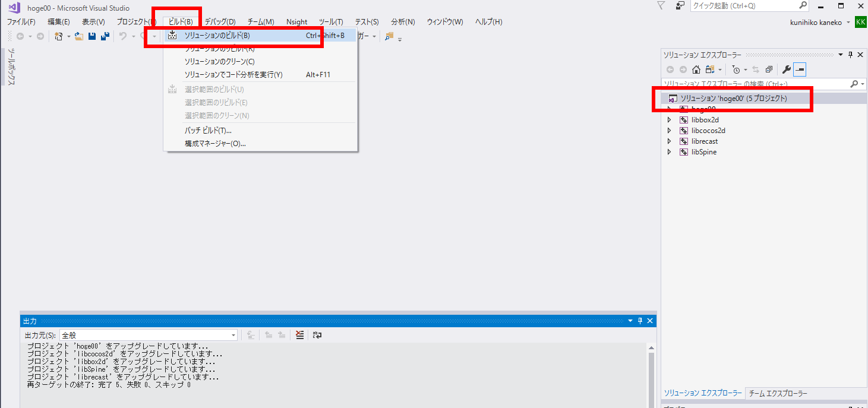Open the notifications filter flag icon

point(661,5)
